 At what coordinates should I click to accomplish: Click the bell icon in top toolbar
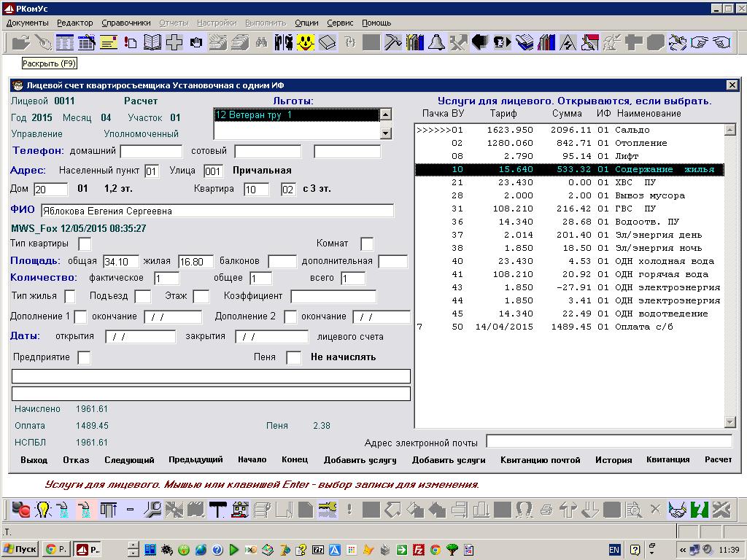pos(436,42)
